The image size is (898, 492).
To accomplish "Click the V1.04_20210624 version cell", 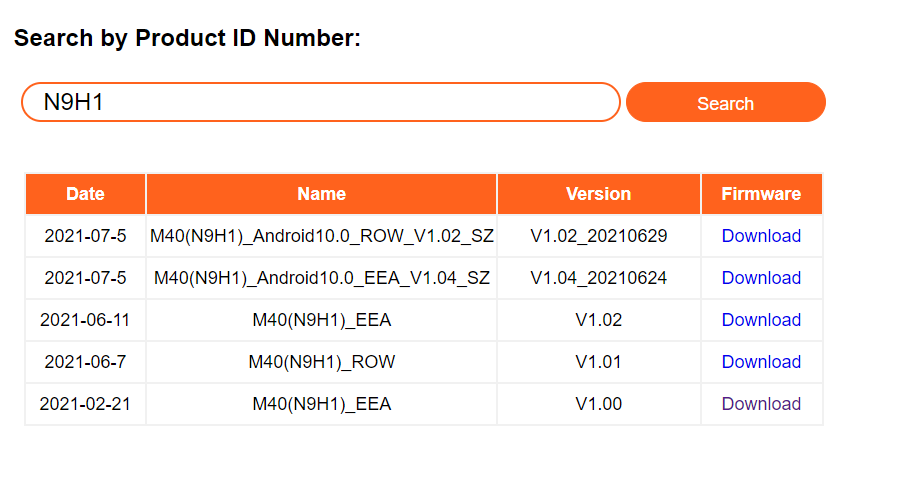I will pyautogui.click(x=598, y=278).
